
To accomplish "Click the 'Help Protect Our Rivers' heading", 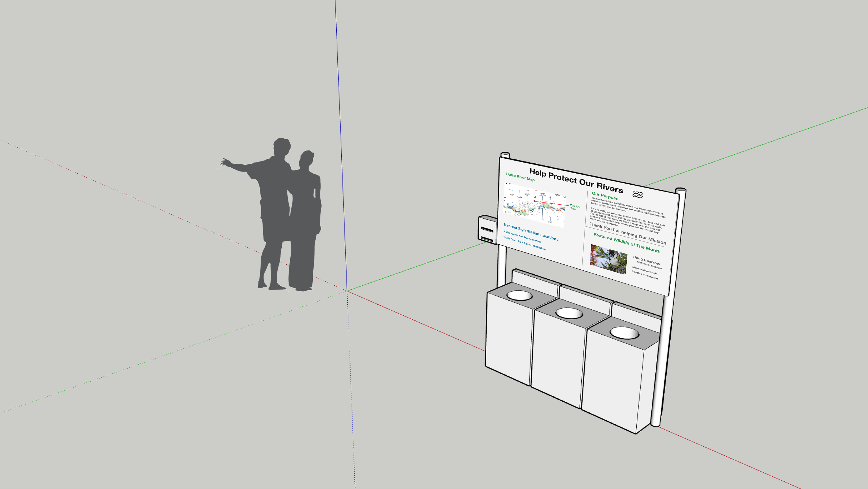I will coord(576,181).
